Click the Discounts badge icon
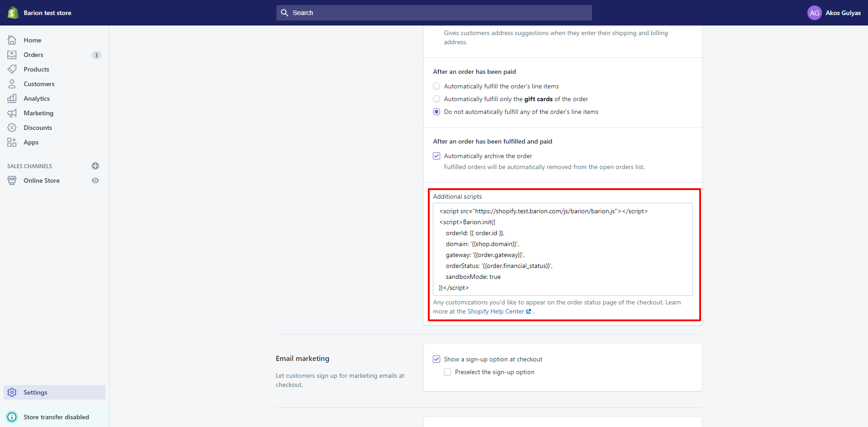868x427 pixels. (x=12, y=128)
